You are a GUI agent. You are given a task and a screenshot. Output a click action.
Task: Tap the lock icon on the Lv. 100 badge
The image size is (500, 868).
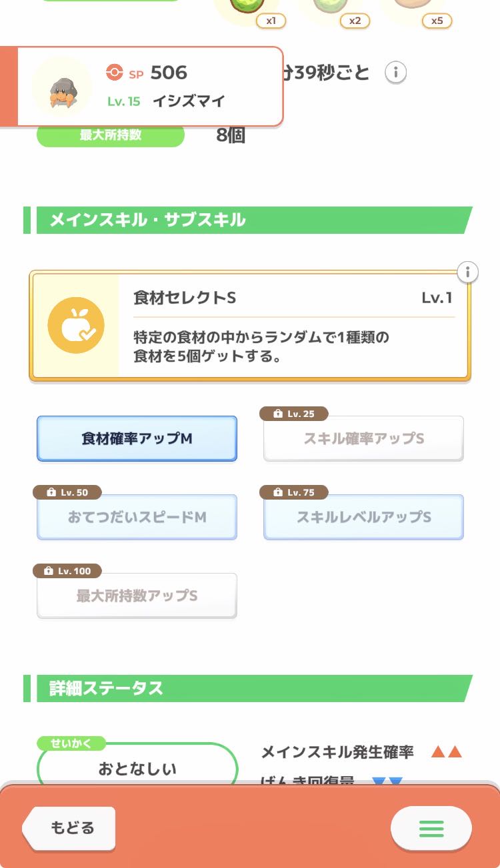click(48, 571)
